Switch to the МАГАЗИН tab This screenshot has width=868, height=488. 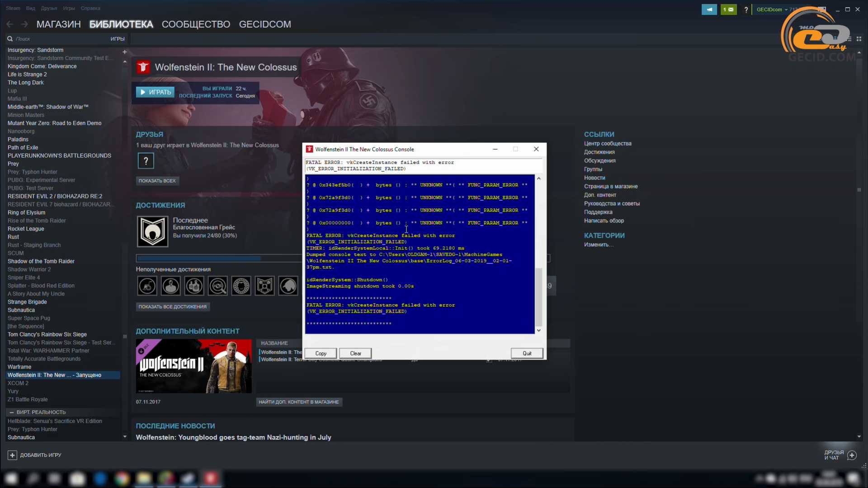tap(59, 24)
